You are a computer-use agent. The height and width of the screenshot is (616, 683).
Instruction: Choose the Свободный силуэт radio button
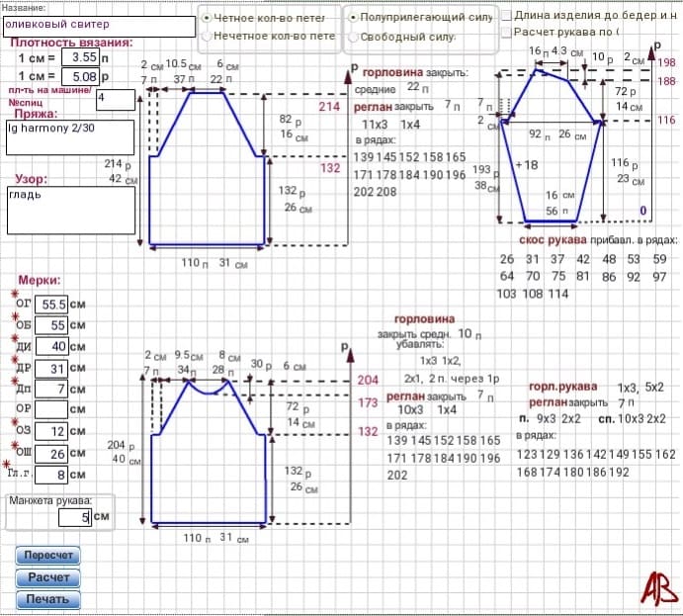point(352,37)
